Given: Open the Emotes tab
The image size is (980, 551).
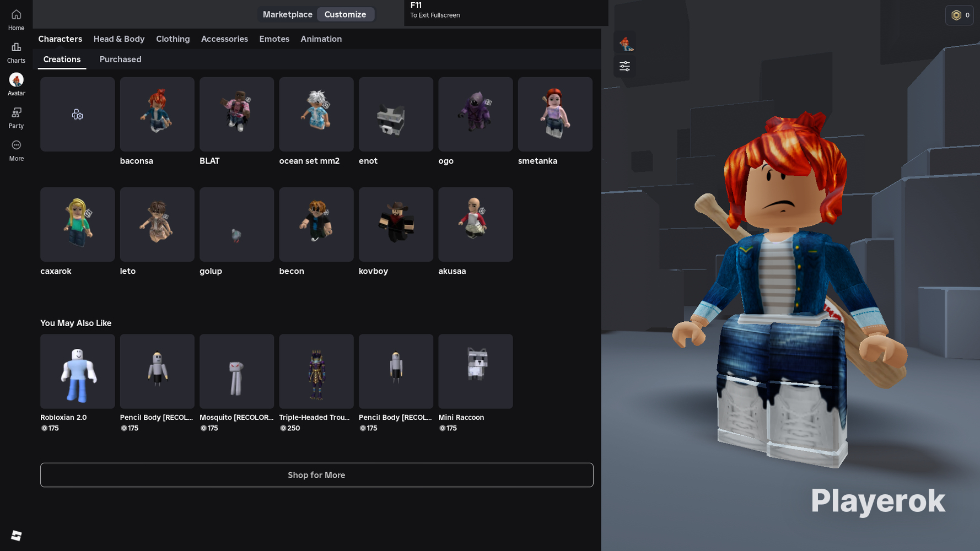Looking at the screenshot, I should (274, 39).
